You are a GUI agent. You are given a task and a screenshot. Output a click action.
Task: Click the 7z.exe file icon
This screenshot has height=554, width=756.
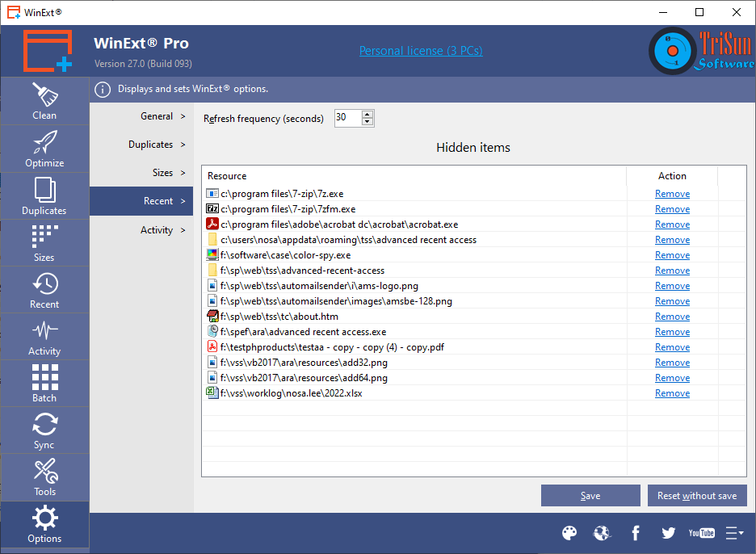click(x=212, y=193)
